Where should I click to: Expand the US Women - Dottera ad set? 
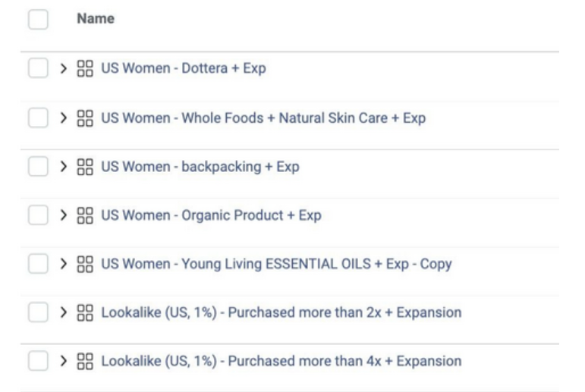[64, 68]
